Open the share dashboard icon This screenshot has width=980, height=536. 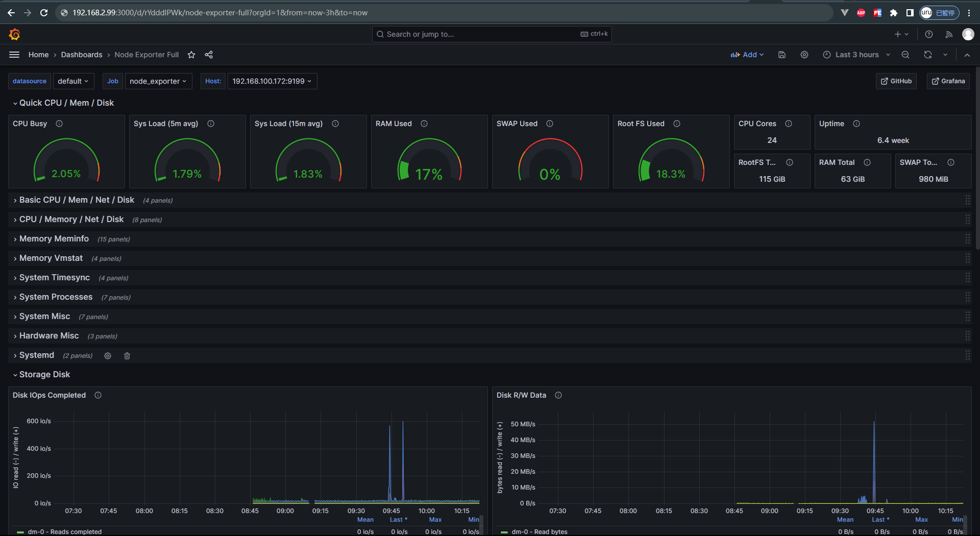(209, 55)
